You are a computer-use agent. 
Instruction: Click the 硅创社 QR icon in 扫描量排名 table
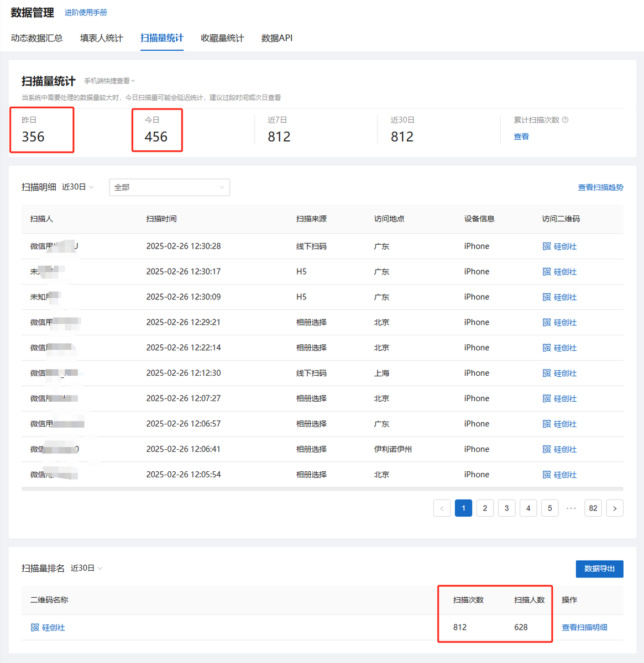coord(35,628)
